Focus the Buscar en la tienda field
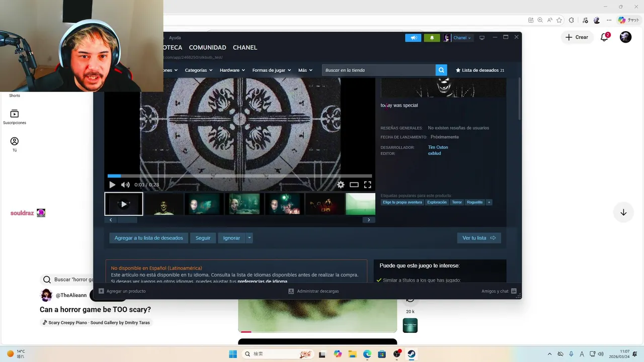 (x=379, y=70)
